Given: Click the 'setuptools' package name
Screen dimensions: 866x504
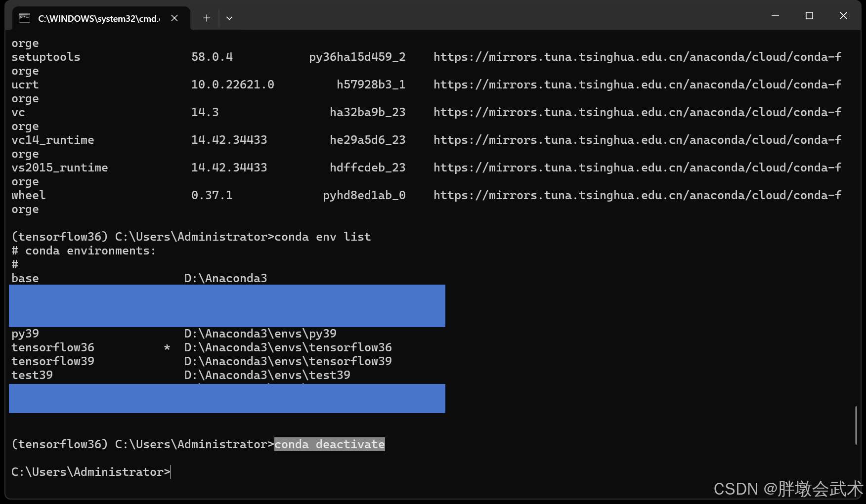Looking at the screenshot, I should pos(46,57).
